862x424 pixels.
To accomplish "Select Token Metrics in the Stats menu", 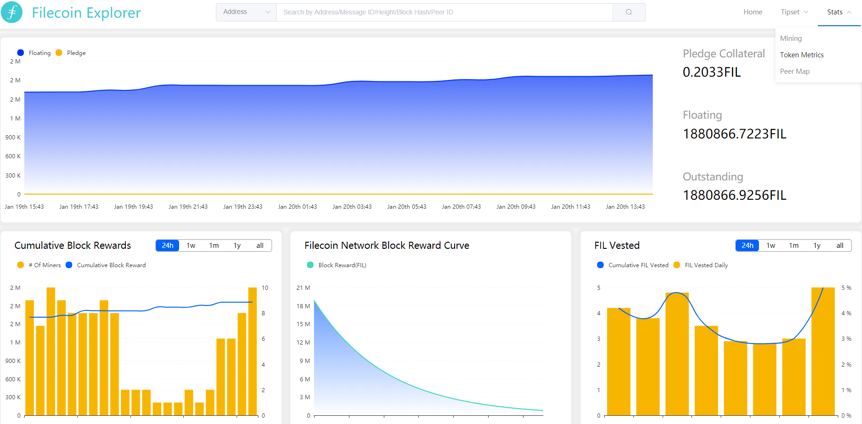I will (x=802, y=55).
